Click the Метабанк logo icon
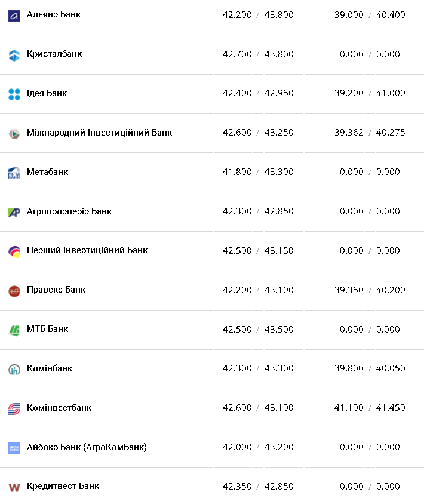 [14, 173]
